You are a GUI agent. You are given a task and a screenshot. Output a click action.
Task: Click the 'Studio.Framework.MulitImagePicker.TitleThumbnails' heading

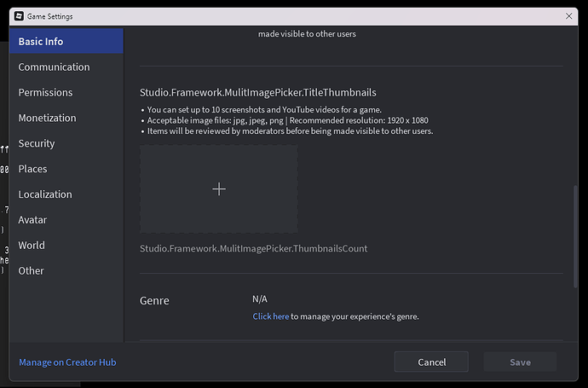pos(258,93)
